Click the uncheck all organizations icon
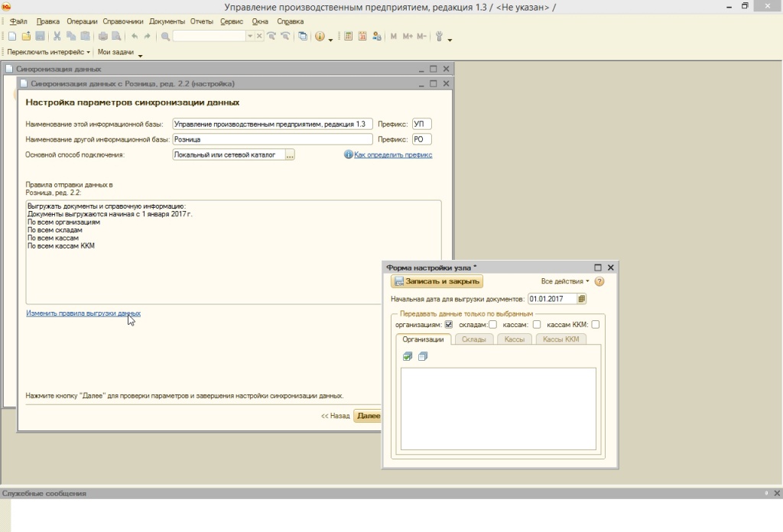 pos(423,356)
